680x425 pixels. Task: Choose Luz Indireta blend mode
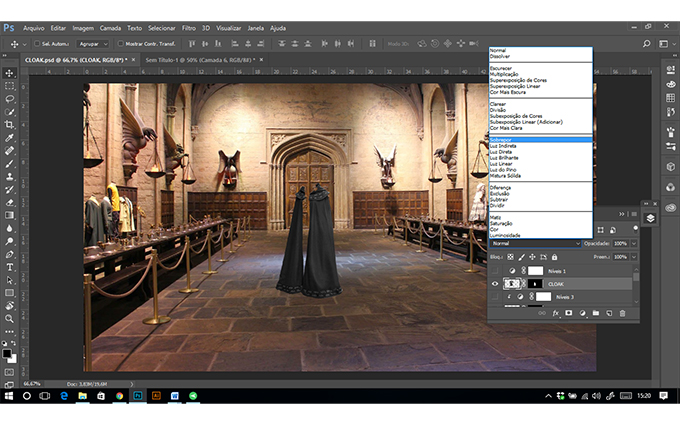tap(503, 146)
